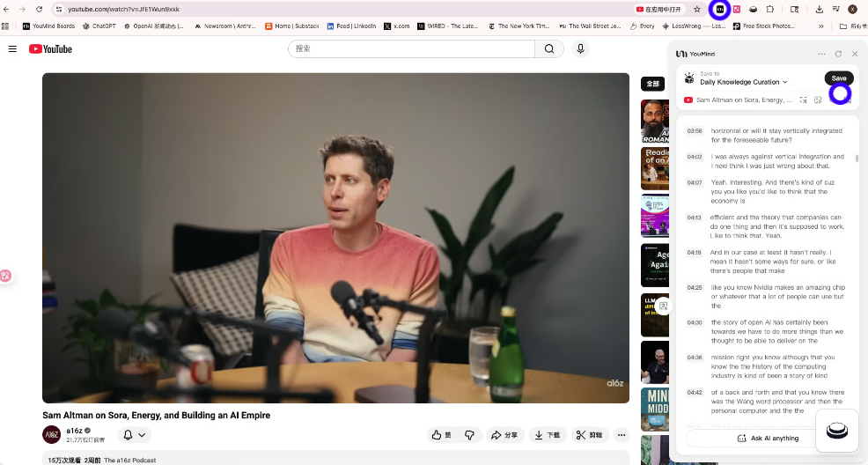The height and width of the screenshot is (465, 868).
Task: Select the 全部 filter chip
Action: 652,84
